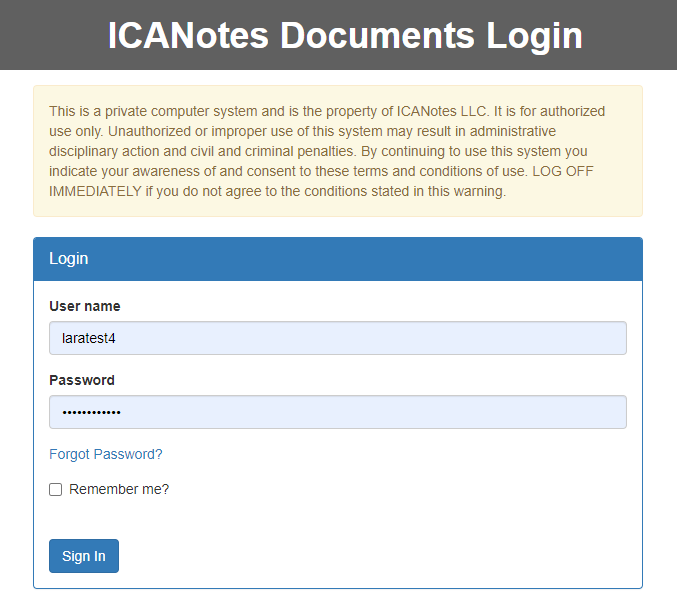Image resolution: width=677 pixels, height=602 pixels.
Task: Select the "laratest4" text in User name
Action: tap(90, 338)
